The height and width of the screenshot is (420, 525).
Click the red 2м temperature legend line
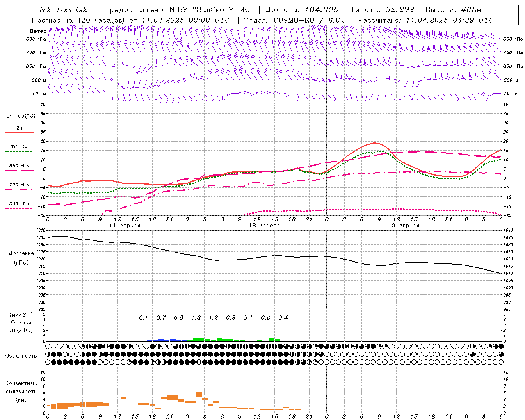point(19,132)
